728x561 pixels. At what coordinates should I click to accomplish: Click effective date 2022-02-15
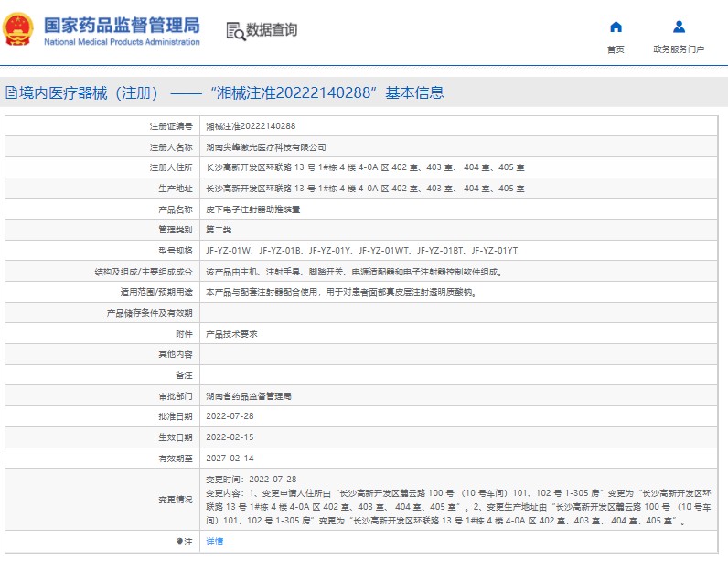(230, 437)
